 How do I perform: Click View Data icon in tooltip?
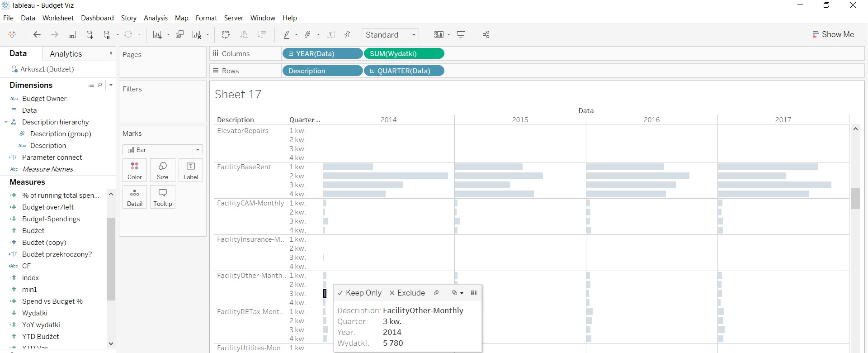pos(474,293)
